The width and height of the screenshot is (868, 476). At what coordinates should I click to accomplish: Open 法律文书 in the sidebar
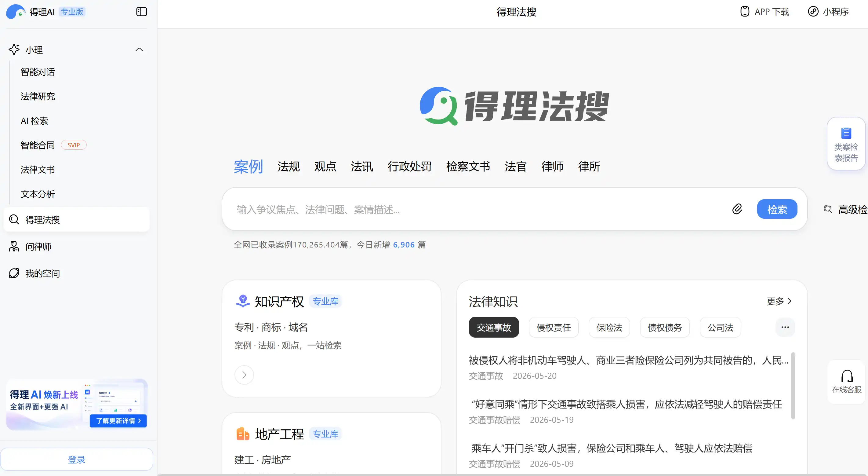pos(38,170)
